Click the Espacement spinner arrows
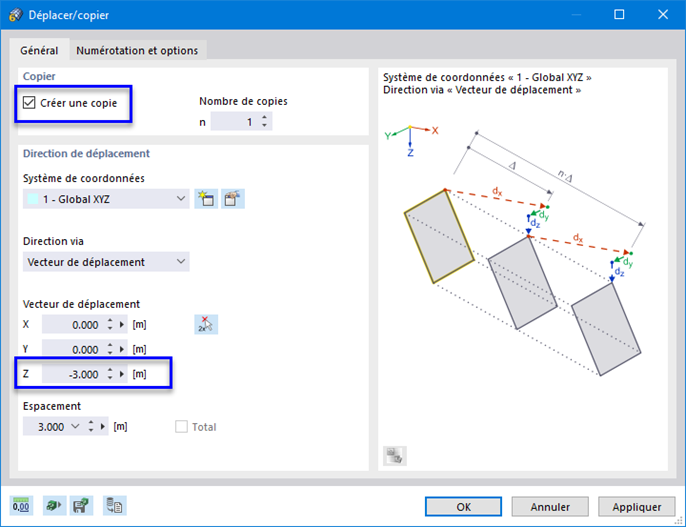 (x=91, y=426)
